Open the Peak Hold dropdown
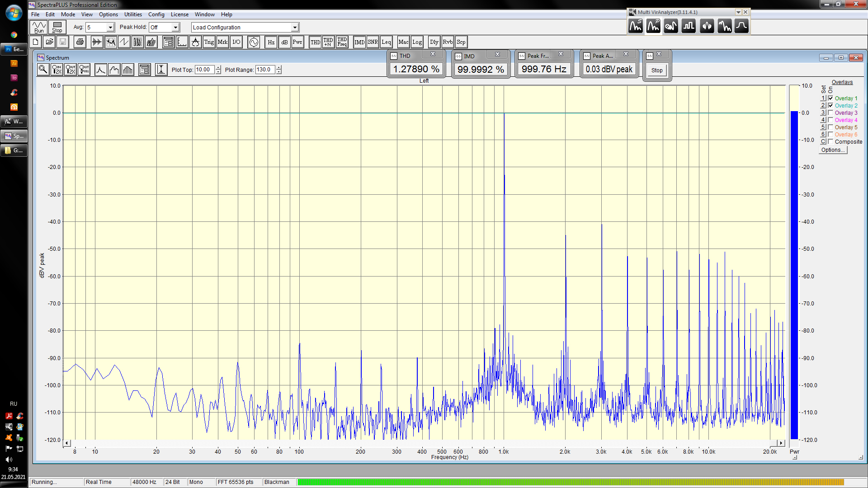This screenshot has width=868, height=488. pos(175,28)
